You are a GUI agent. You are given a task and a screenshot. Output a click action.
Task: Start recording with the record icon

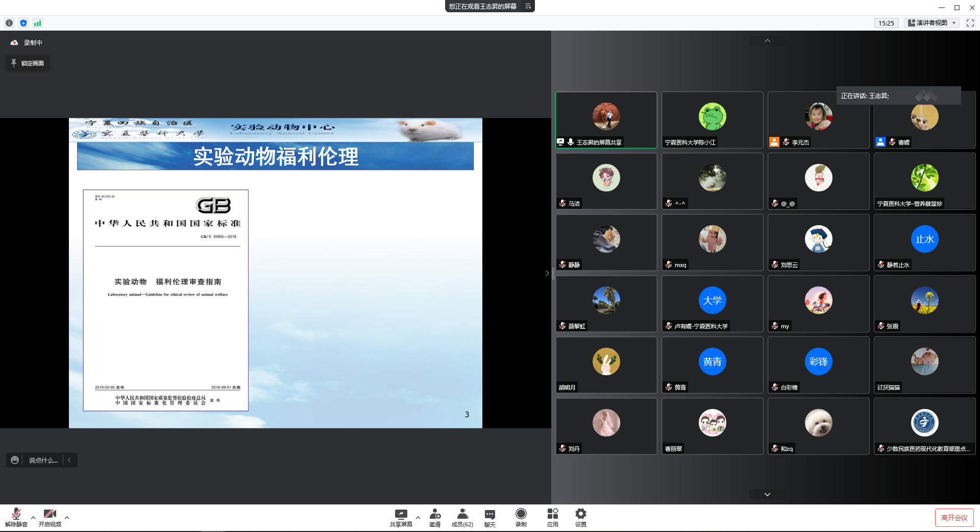(521, 515)
